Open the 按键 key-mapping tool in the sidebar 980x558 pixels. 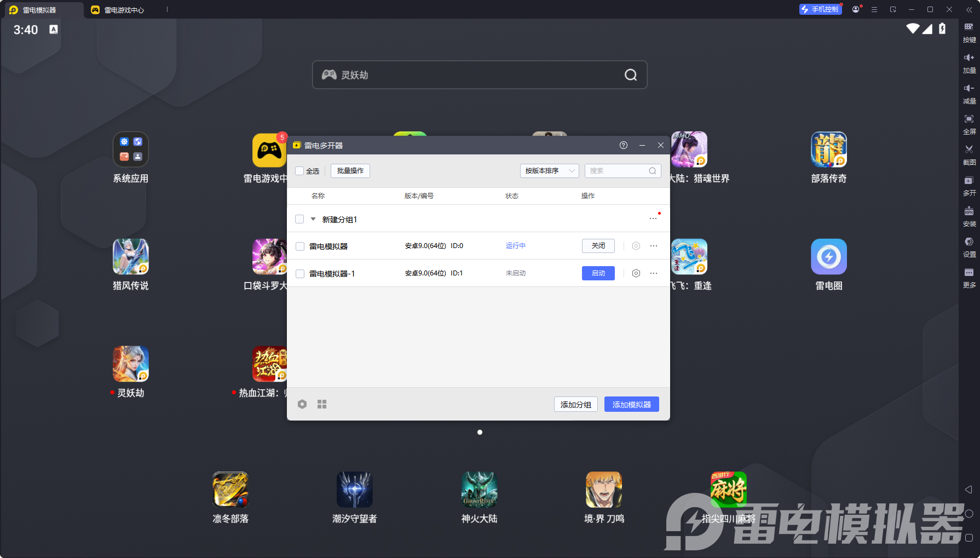point(969,32)
